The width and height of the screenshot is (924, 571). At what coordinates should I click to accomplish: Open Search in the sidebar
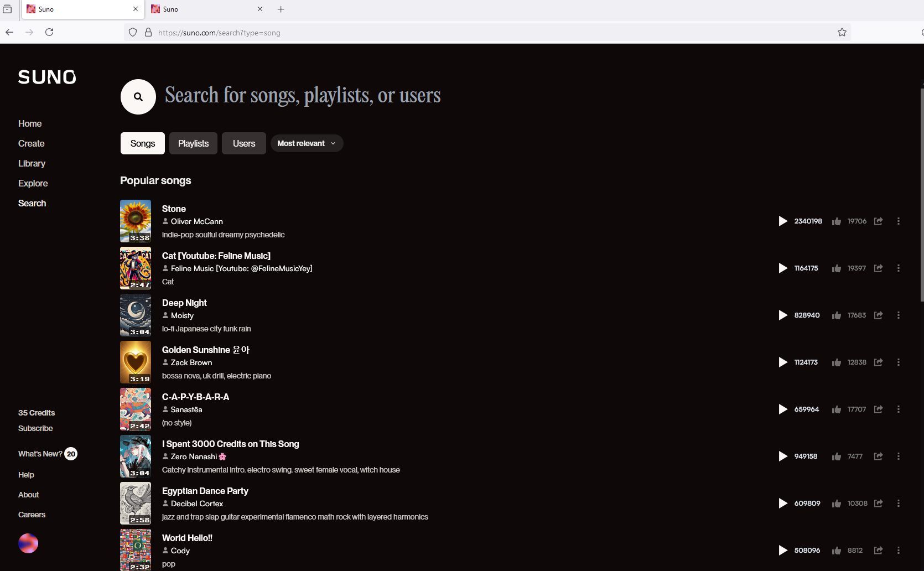click(x=32, y=203)
